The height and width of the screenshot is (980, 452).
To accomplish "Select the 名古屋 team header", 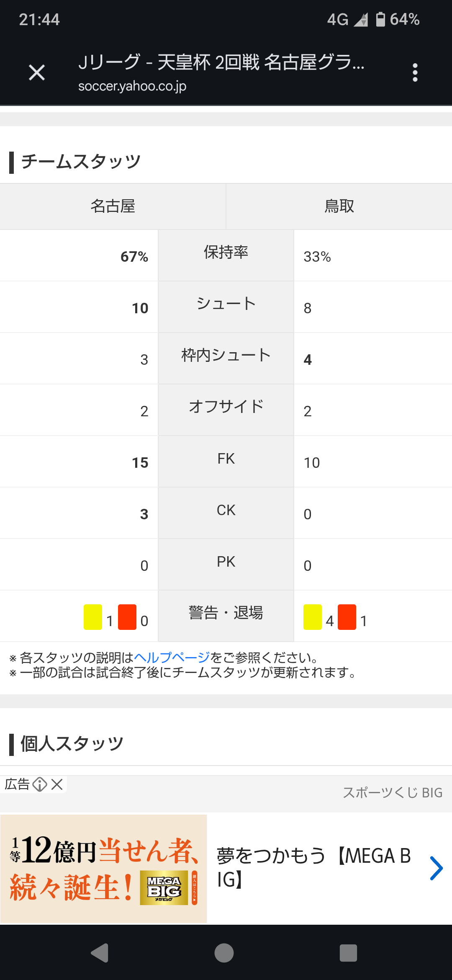I will click(113, 206).
